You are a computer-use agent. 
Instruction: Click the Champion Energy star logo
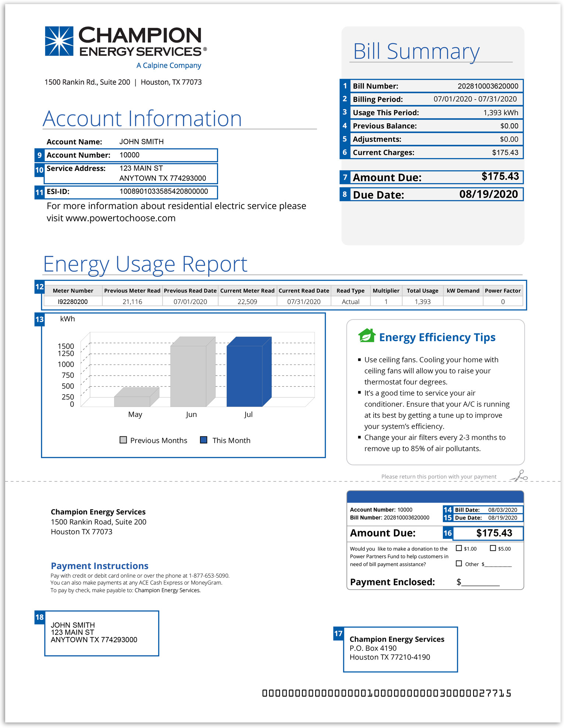[x=59, y=41]
